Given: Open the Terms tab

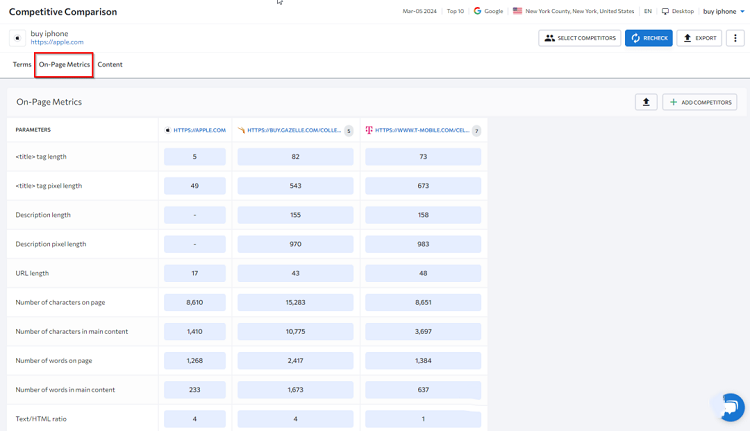Looking at the screenshot, I should pos(22,65).
